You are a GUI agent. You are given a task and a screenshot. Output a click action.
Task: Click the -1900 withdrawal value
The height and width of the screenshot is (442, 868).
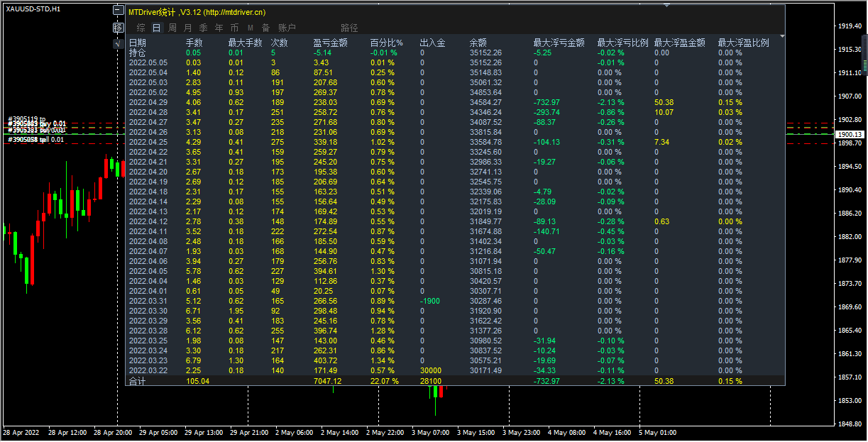tap(430, 301)
